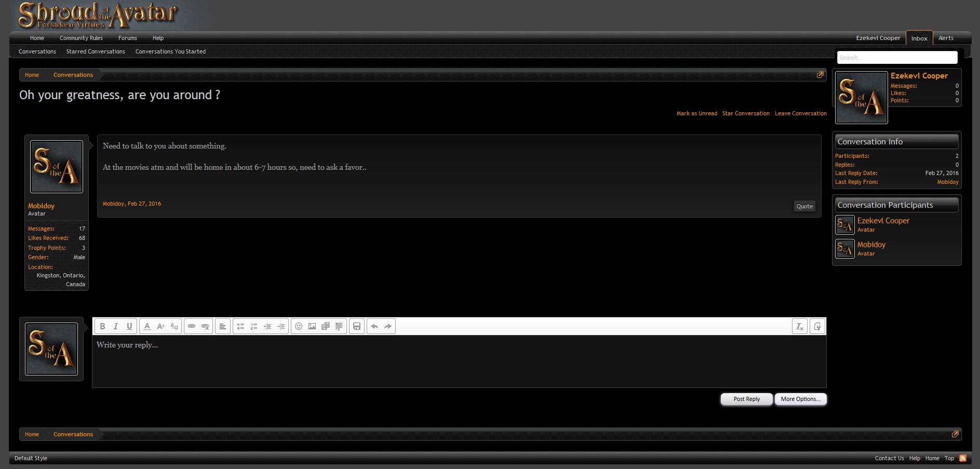
Task: Toggle italic formatting in reply editor
Action: pyautogui.click(x=116, y=326)
